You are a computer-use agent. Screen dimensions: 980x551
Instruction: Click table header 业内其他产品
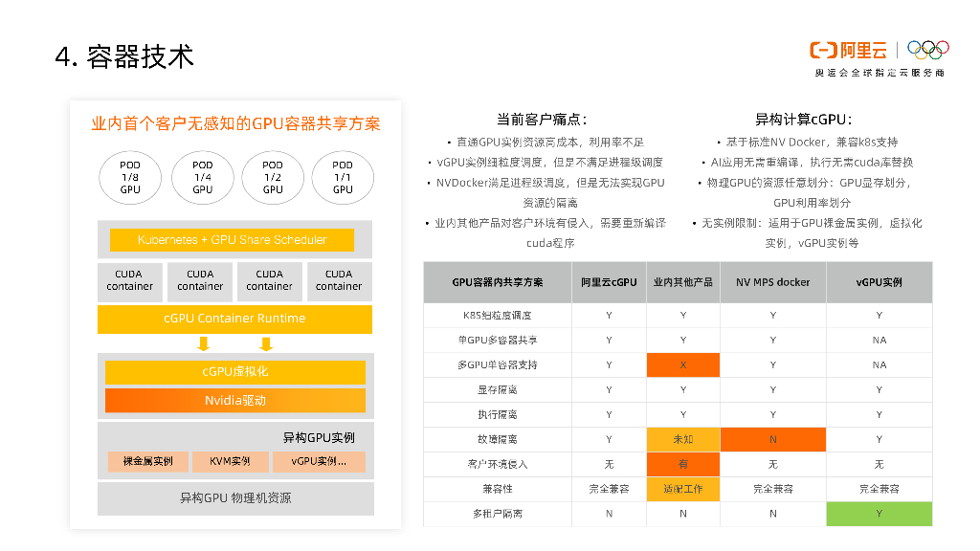[683, 282]
